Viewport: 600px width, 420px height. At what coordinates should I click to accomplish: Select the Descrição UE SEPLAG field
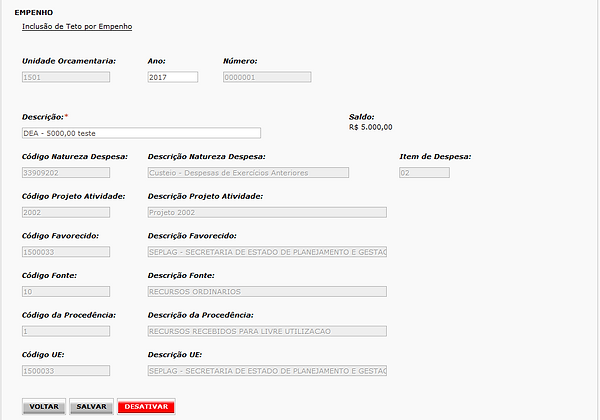pyautogui.click(x=267, y=371)
